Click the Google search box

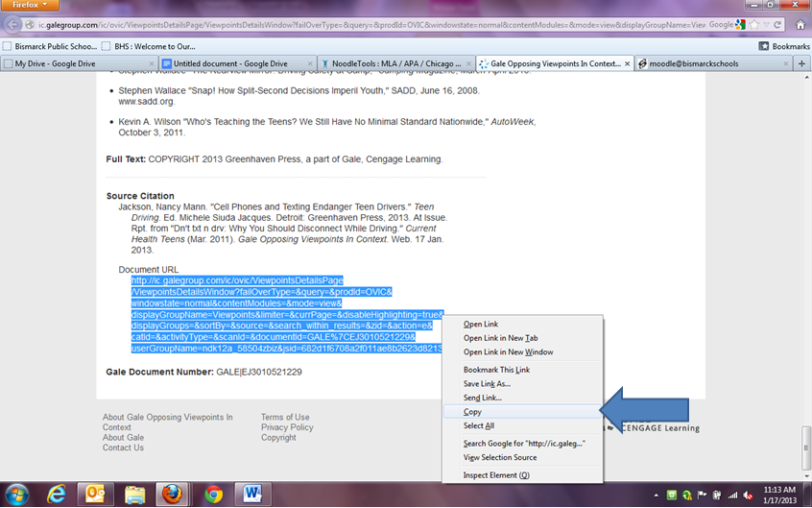[721, 24]
